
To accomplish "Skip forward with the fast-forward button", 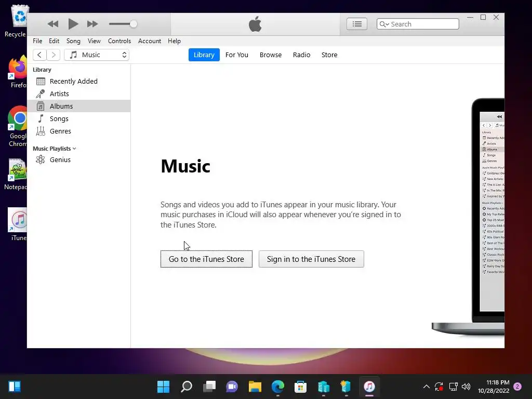I will 92,24.
